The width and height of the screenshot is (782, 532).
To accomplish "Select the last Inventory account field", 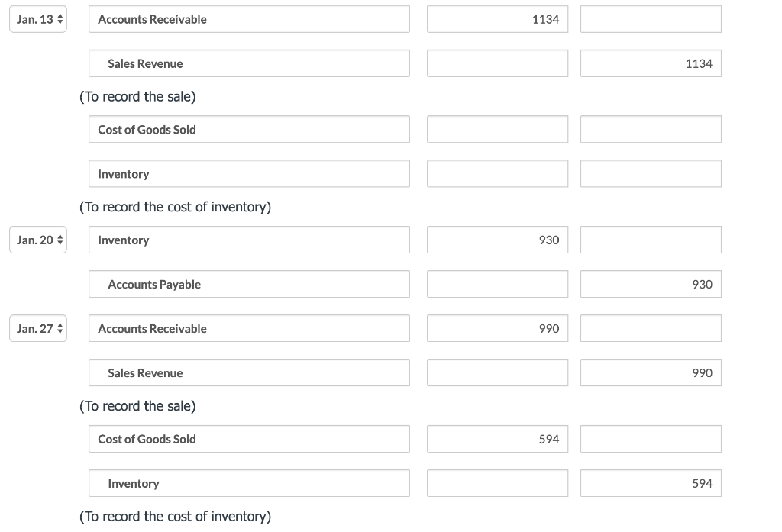I will (x=250, y=483).
